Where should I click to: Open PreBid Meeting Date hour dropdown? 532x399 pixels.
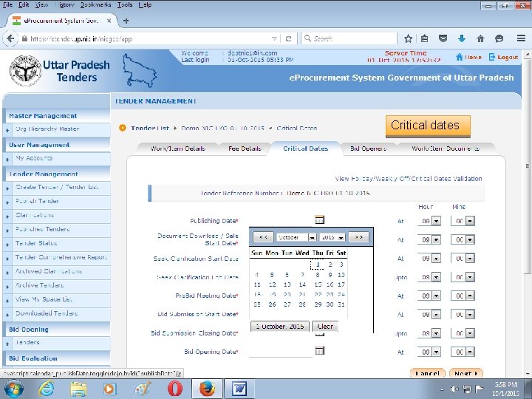[x=429, y=296]
